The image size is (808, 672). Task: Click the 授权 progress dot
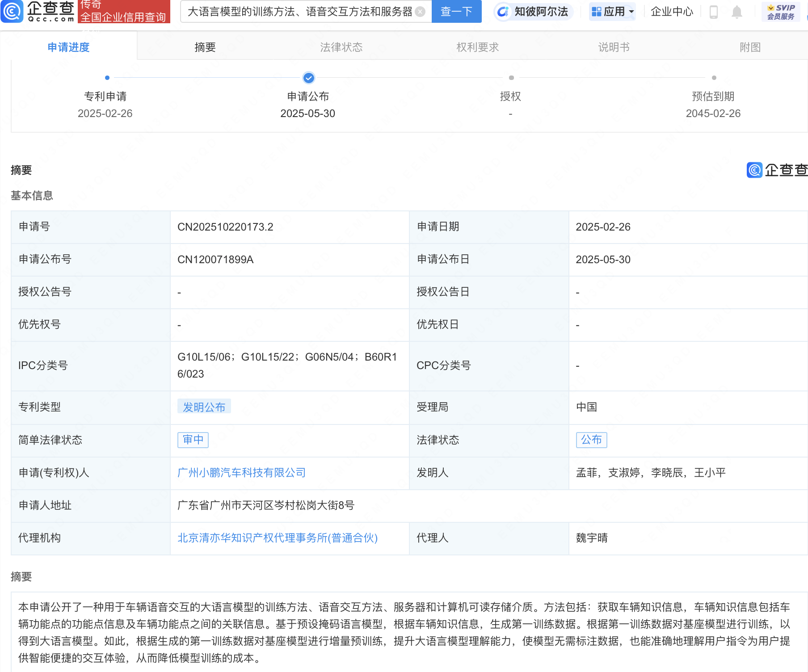click(x=511, y=78)
